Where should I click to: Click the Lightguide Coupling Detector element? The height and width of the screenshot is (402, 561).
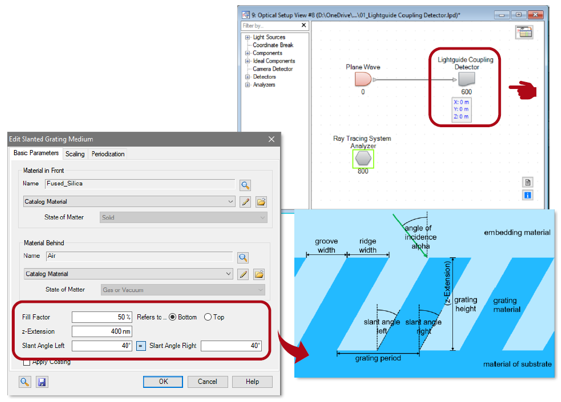(467, 79)
